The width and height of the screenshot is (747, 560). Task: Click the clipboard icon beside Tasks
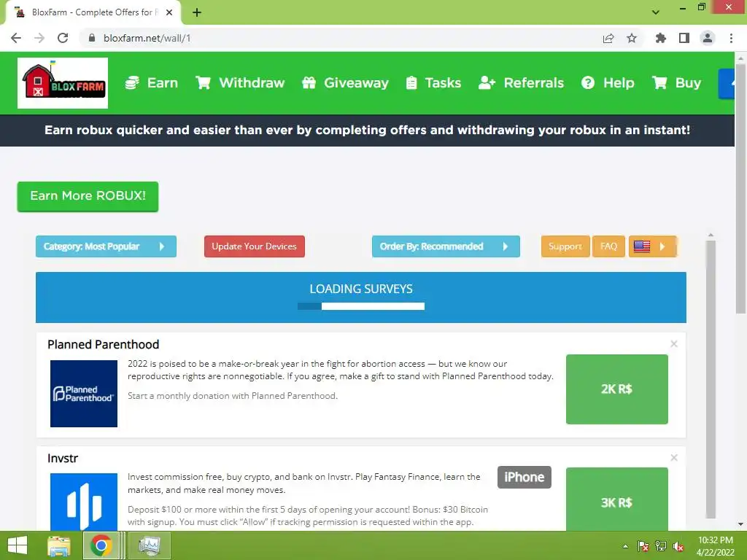(411, 83)
